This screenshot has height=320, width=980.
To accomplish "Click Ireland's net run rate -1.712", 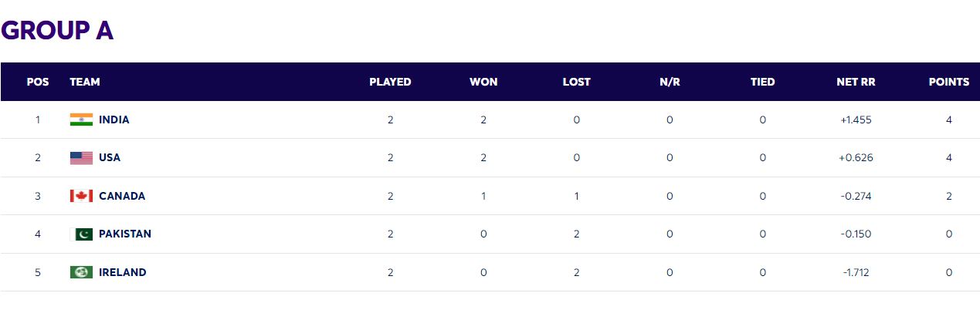I will click(856, 272).
